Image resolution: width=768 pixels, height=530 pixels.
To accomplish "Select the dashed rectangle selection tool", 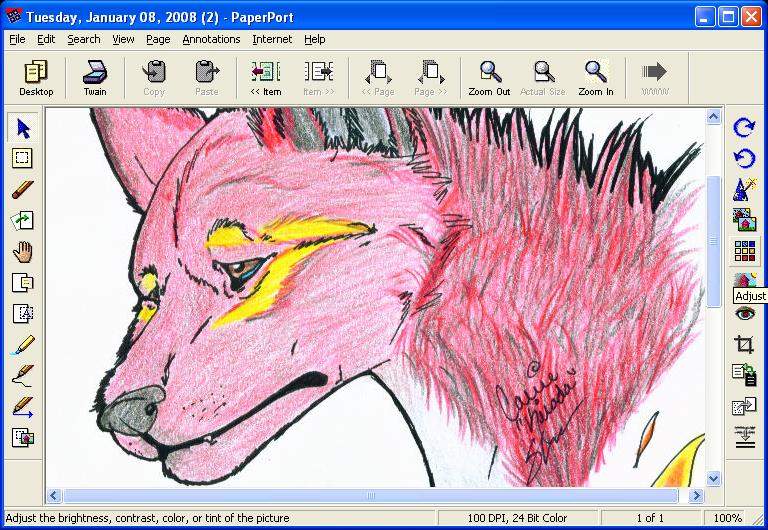I will [23, 158].
